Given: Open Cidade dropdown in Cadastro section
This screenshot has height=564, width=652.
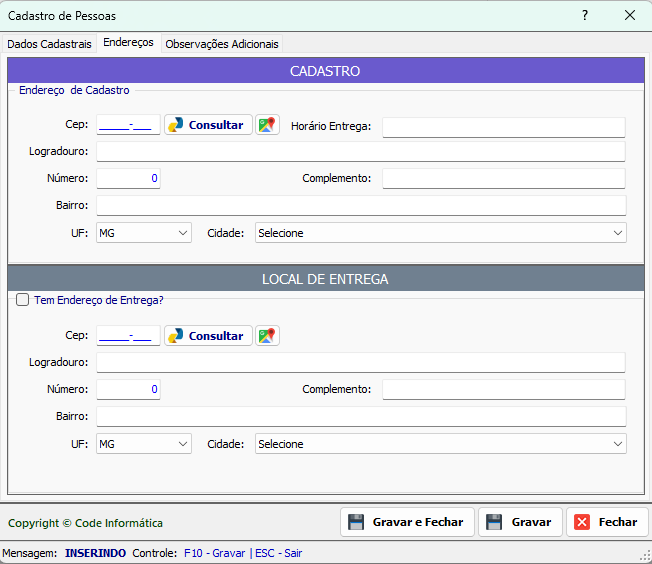Looking at the screenshot, I should coord(441,233).
